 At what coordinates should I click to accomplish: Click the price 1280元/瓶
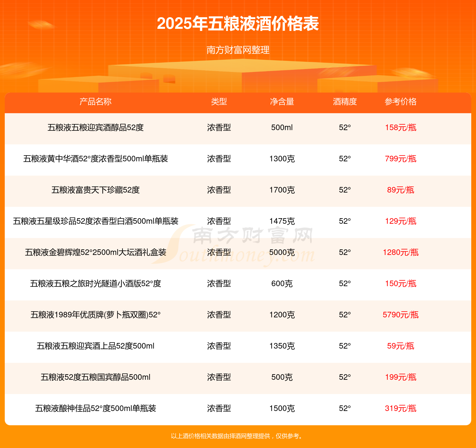(x=401, y=252)
